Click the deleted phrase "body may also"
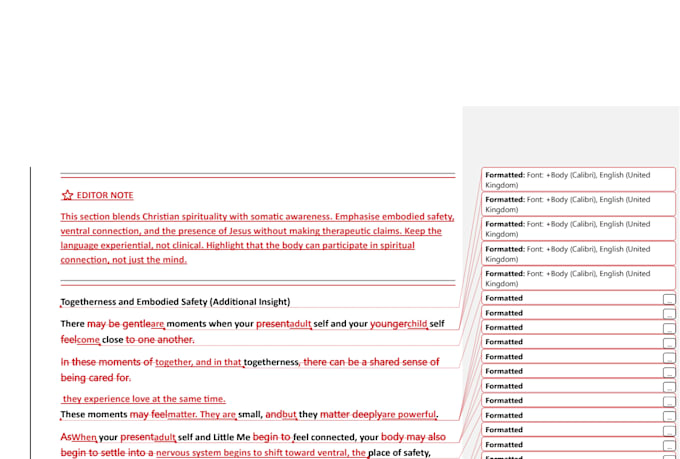Image resolution: width=680 pixels, height=459 pixels. (413, 437)
